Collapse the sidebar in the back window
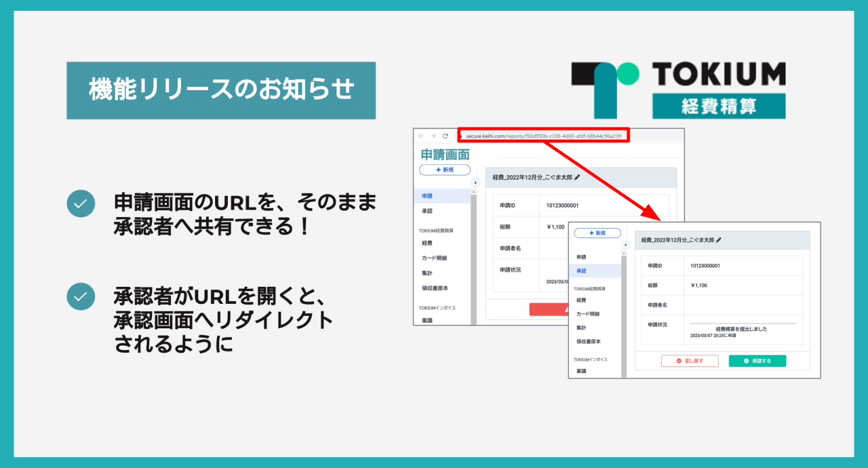868x468 pixels. click(475, 182)
